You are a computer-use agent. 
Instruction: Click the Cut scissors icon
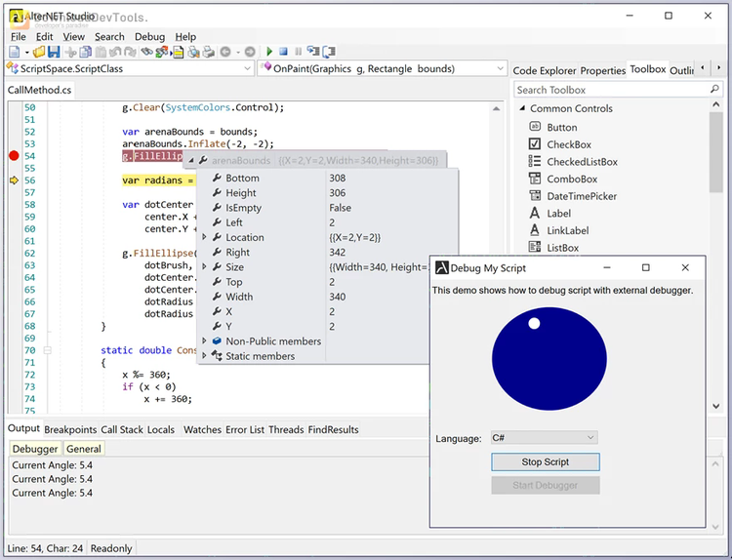pyautogui.click(x=71, y=52)
